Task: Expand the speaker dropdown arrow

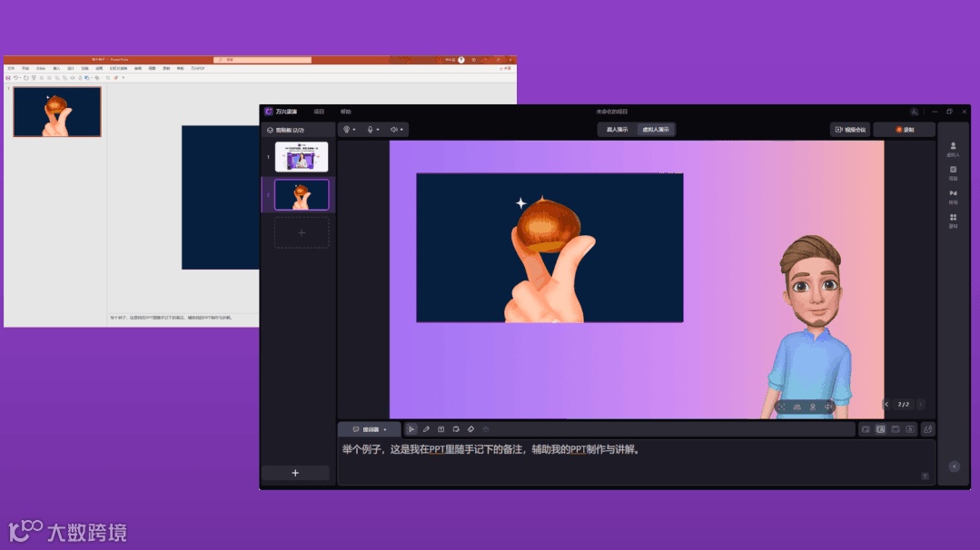Action: [x=401, y=130]
